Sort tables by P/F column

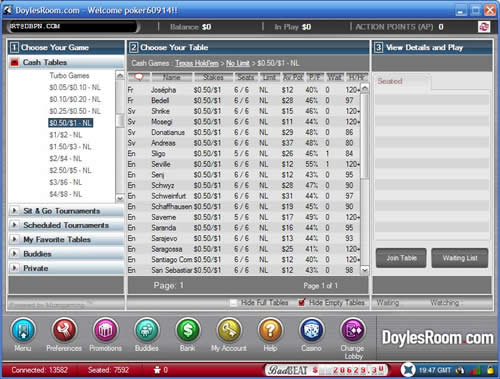tap(314, 77)
